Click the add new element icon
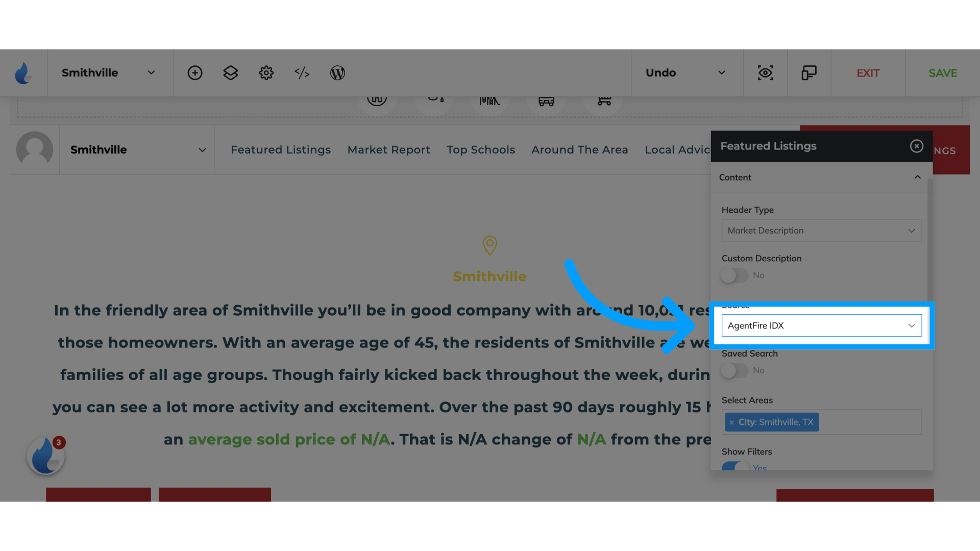Viewport: 980px width, 551px height. [x=195, y=72]
